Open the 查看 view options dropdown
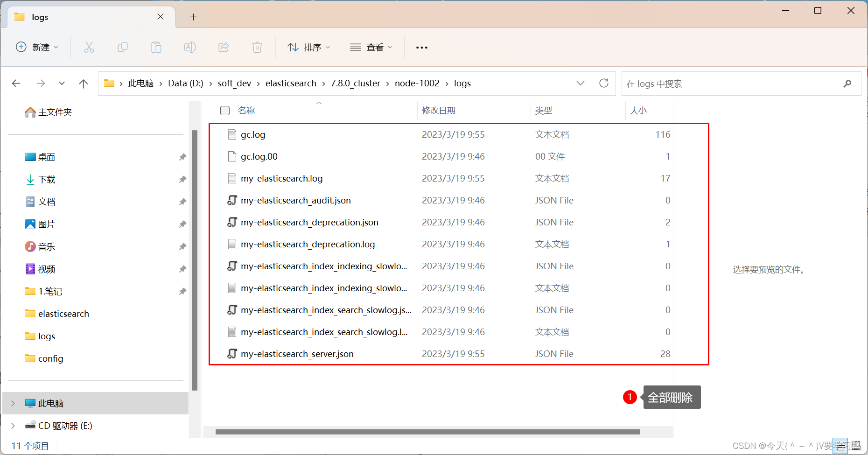Screen dimensions: 868x455 click(x=371, y=47)
